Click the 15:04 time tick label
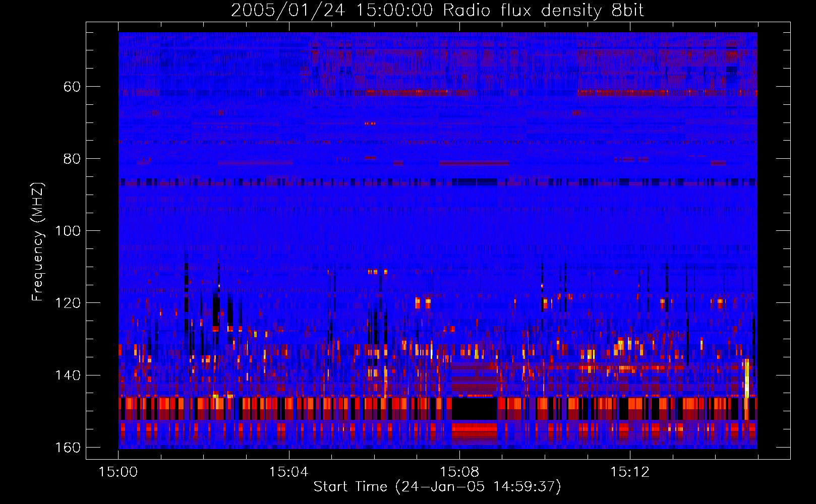816x504 pixels. tap(288, 472)
